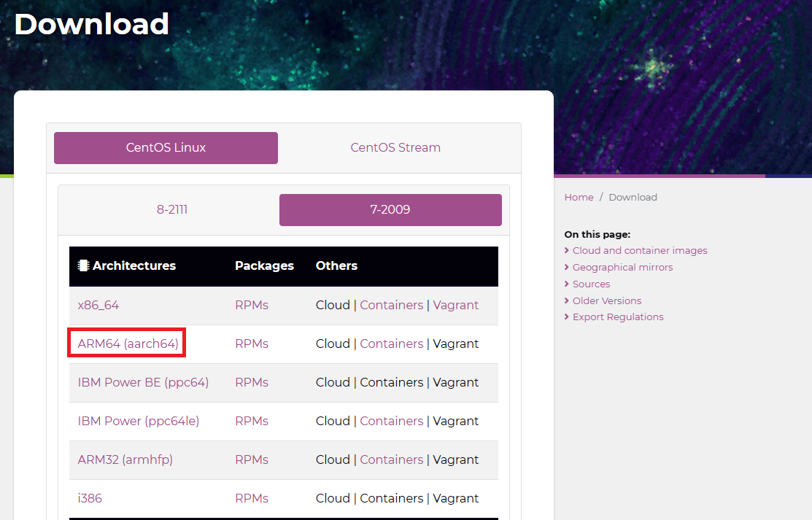Click the Download page heading
This screenshot has height=520, width=812.
click(92, 24)
